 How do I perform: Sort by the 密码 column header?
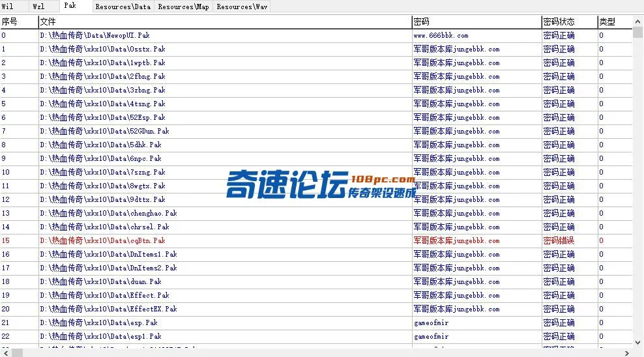tap(476, 21)
